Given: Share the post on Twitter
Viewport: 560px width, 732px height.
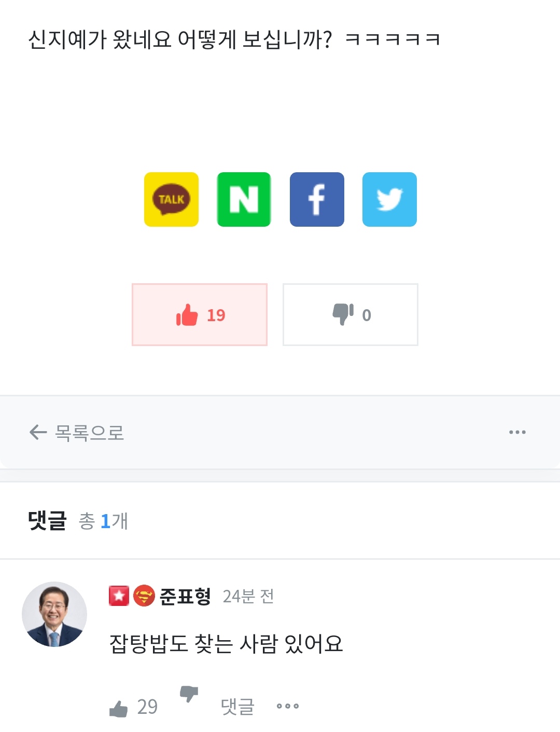Looking at the screenshot, I should click(389, 199).
